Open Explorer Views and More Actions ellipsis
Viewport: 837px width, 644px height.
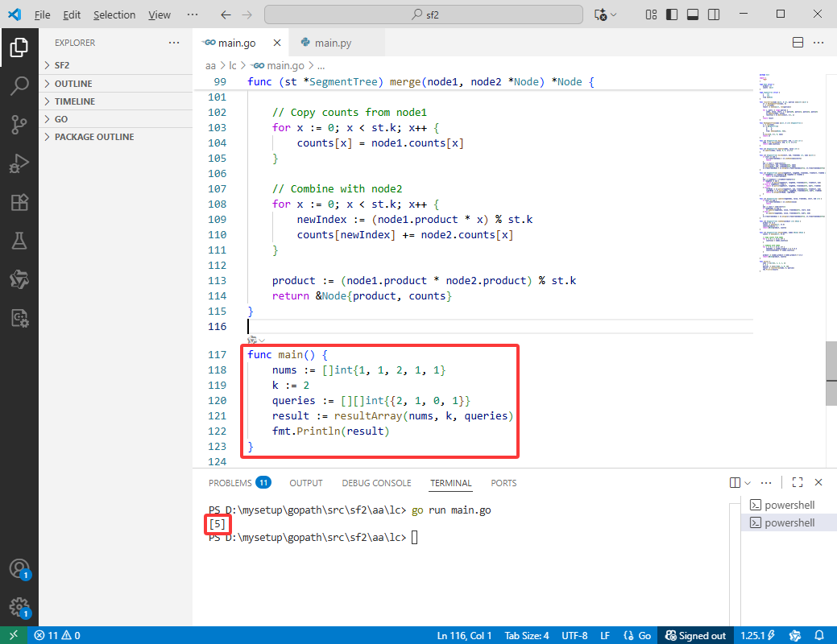[174, 43]
